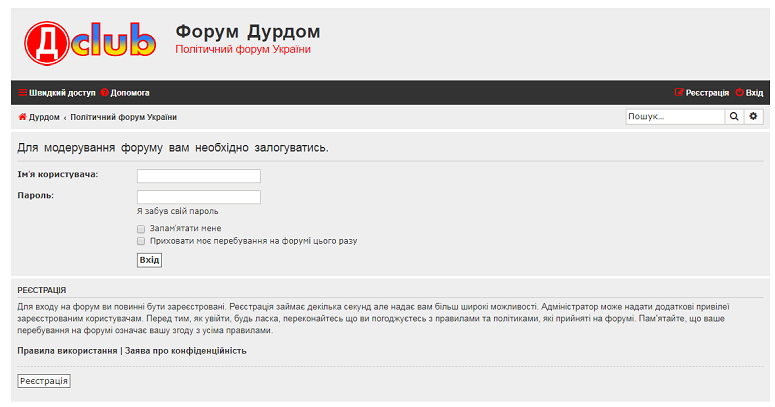The width and height of the screenshot is (775, 407).
Task: Open the Я забув свій пароль link
Action: pyautogui.click(x=177, y=211)
